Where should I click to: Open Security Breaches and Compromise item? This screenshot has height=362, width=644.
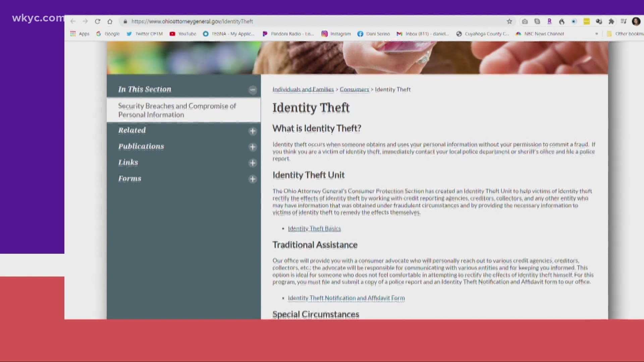tap(177, 110)
